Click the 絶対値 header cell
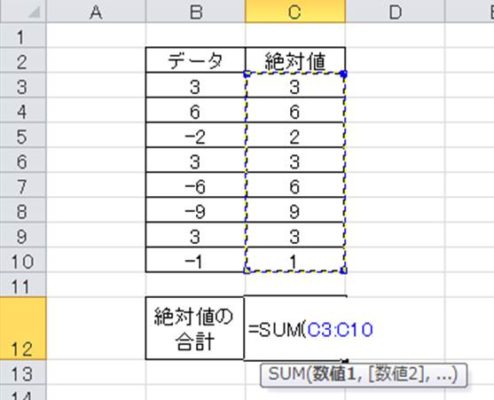494x400 pixels. [295, 60]
